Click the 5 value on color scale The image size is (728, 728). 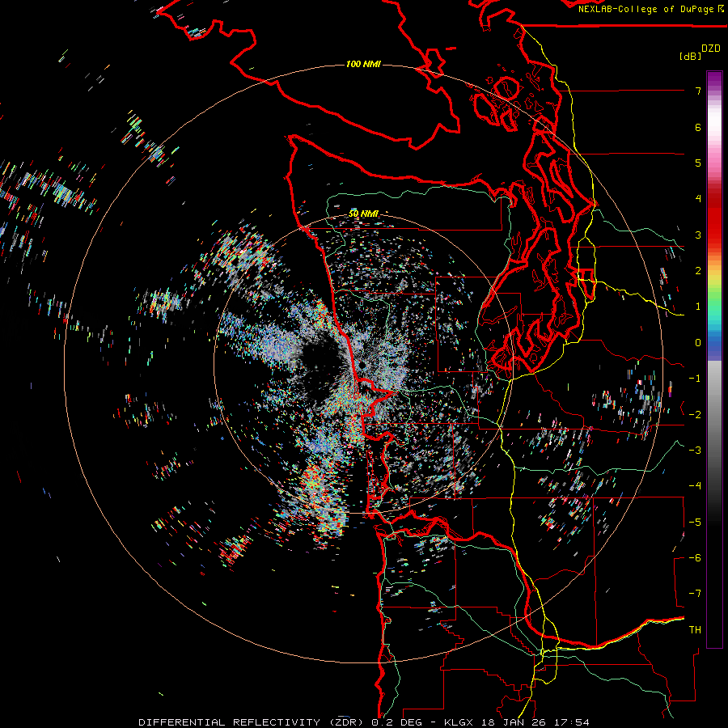point(698,163)
